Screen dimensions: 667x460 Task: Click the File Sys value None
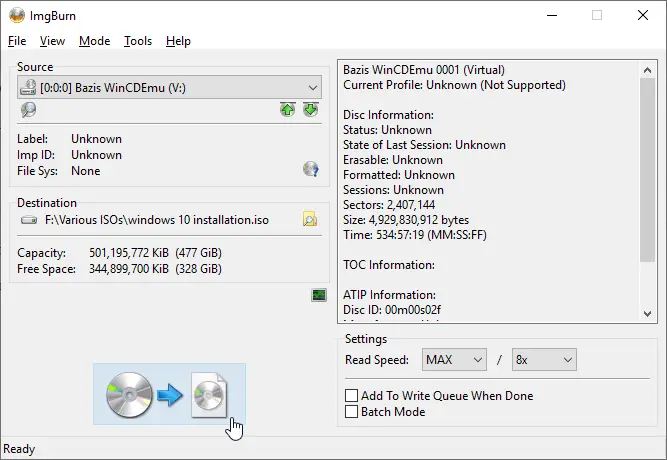tap(86, 171)
